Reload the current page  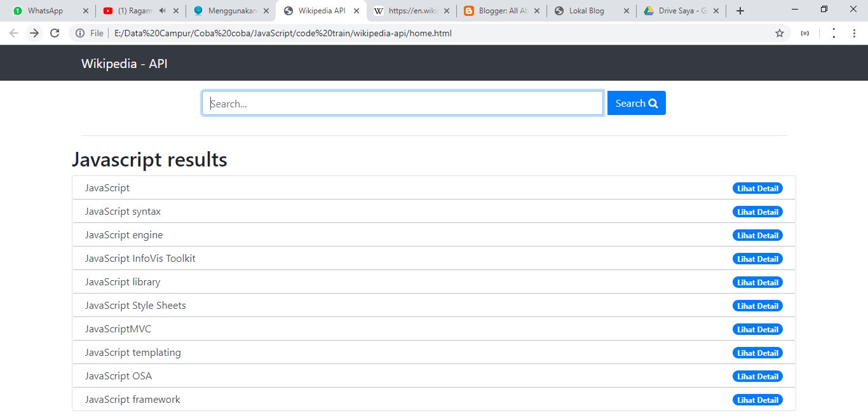coord(55,33)
